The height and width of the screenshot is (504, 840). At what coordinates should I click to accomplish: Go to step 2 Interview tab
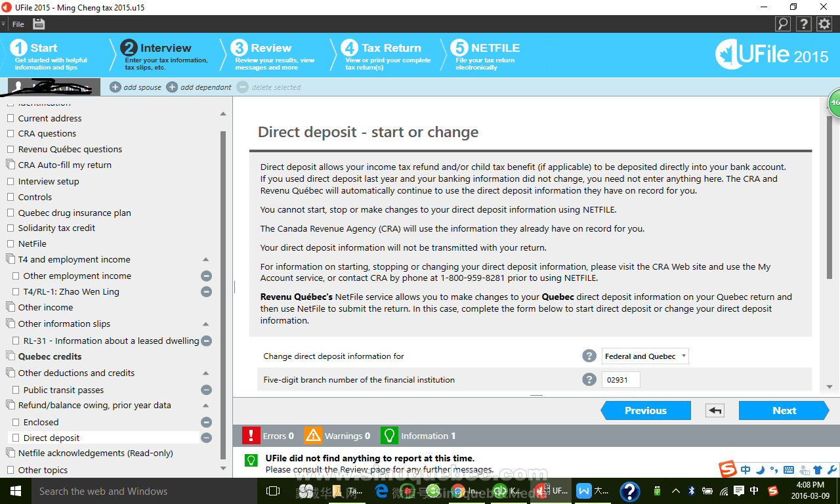coord(165,55)
